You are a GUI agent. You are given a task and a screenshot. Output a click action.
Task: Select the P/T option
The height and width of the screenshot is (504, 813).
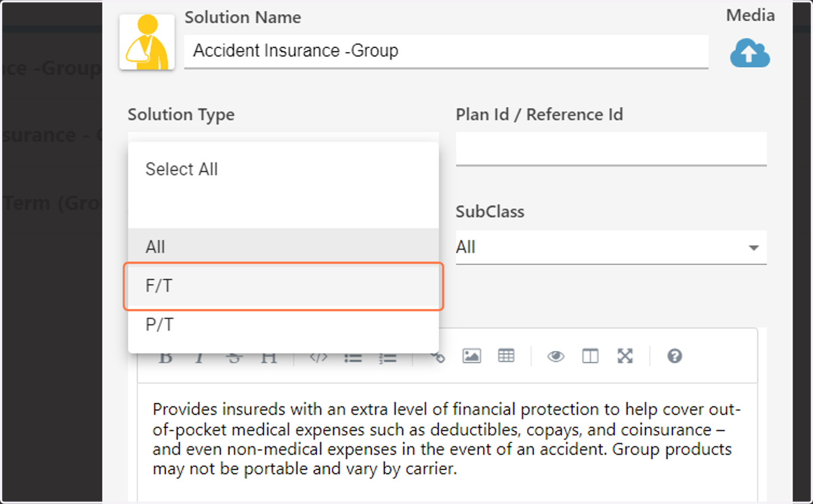pyautogui.click(x=283, y=325)
